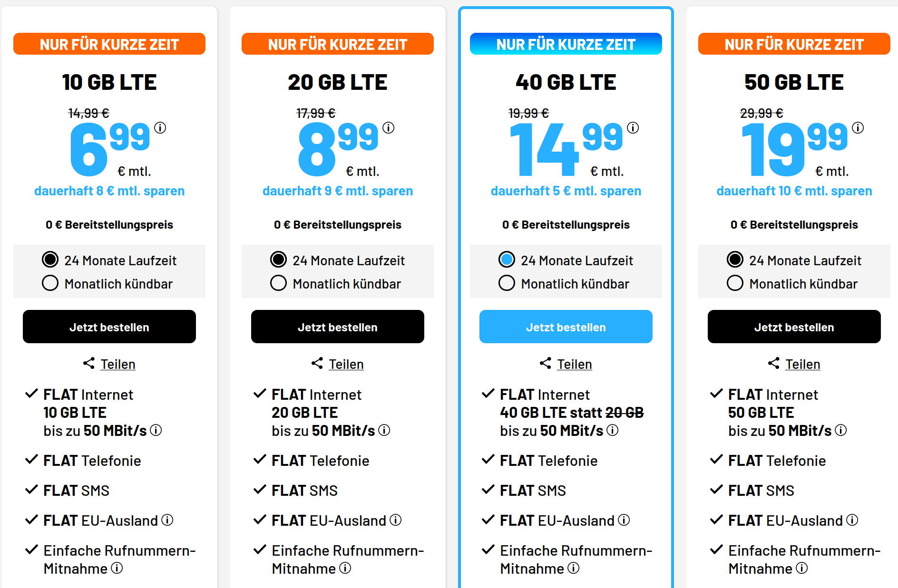Screen dimensions: 898x588
Task: Select Monatlich kündbar in the 10 GB card
Action: point(49,283)
